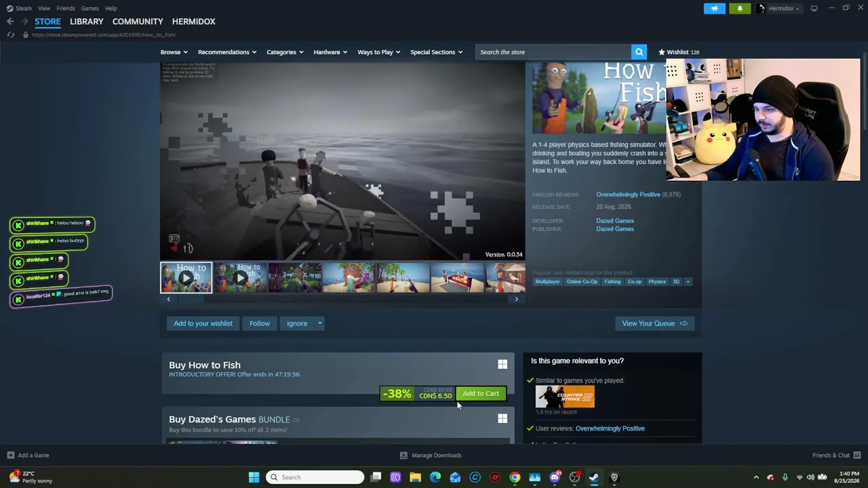
Task: Open File Explorer from the taskbar
Action: coord(415,477)
